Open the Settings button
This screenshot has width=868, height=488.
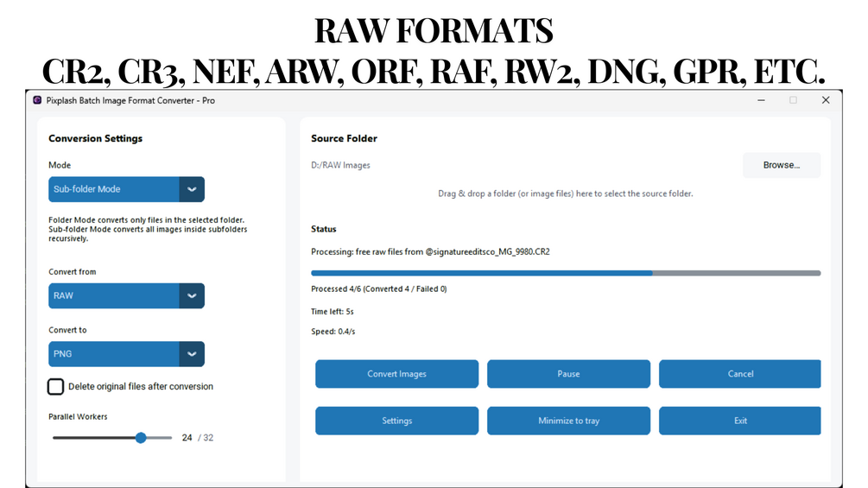pyautogui.click(x=397, y=421)
